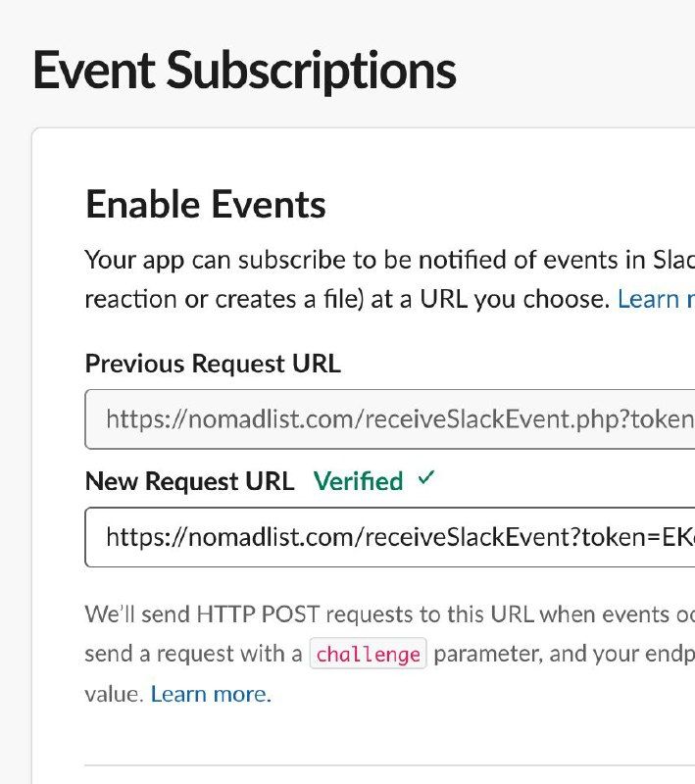Viewport: 695px width, 784px height.
Task: Select the challenge code snippet
Action: [x=368, y=654]
